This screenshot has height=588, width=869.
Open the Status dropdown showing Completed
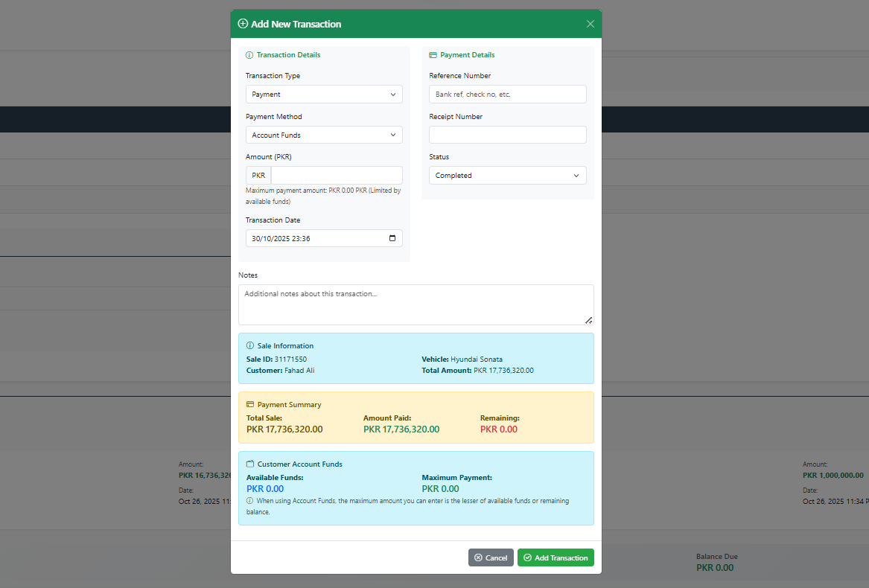pyautogui.click(x=507, y=176)
